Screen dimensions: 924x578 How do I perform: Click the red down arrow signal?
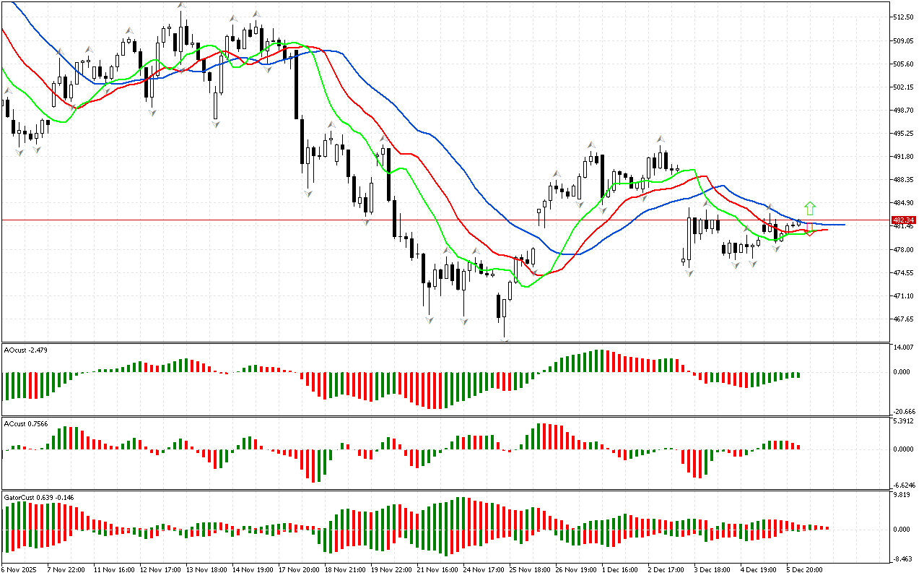pyautogui.click(x=810, y=230)
